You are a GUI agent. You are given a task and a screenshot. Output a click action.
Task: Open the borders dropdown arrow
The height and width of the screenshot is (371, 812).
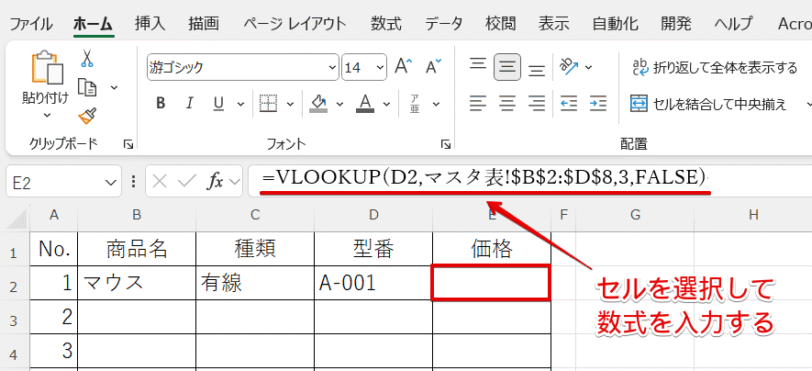(x=290, y=104)
